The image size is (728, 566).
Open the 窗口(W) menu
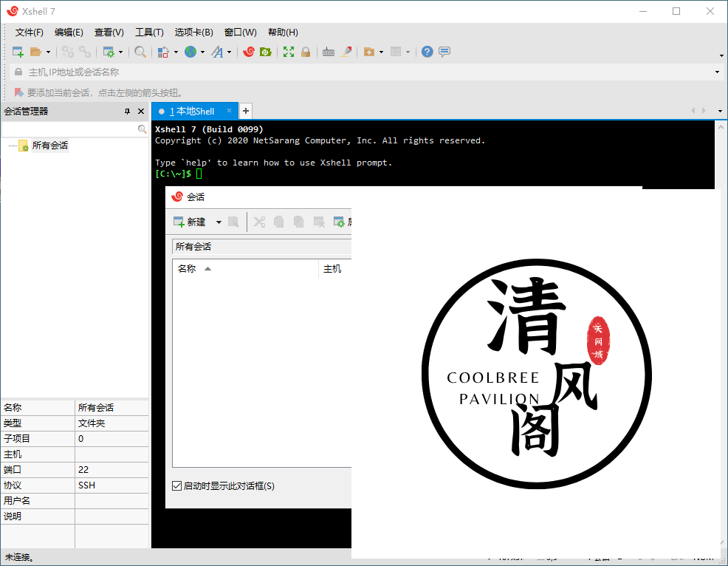pyautogui.click(x=241, y=32)
